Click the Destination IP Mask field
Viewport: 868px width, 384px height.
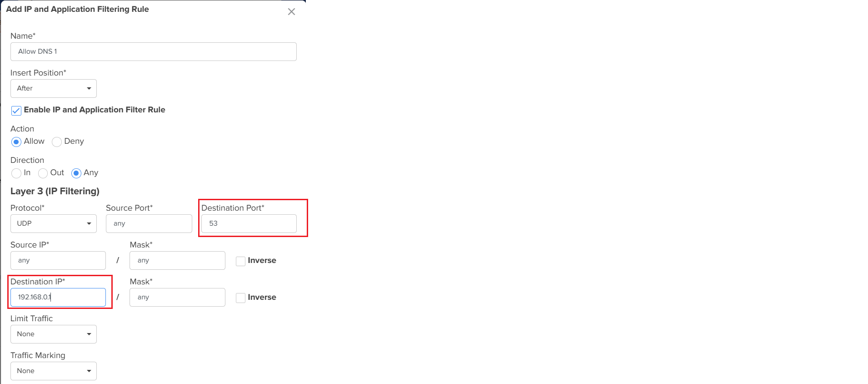pyautogui.click(x=177, y=298)
